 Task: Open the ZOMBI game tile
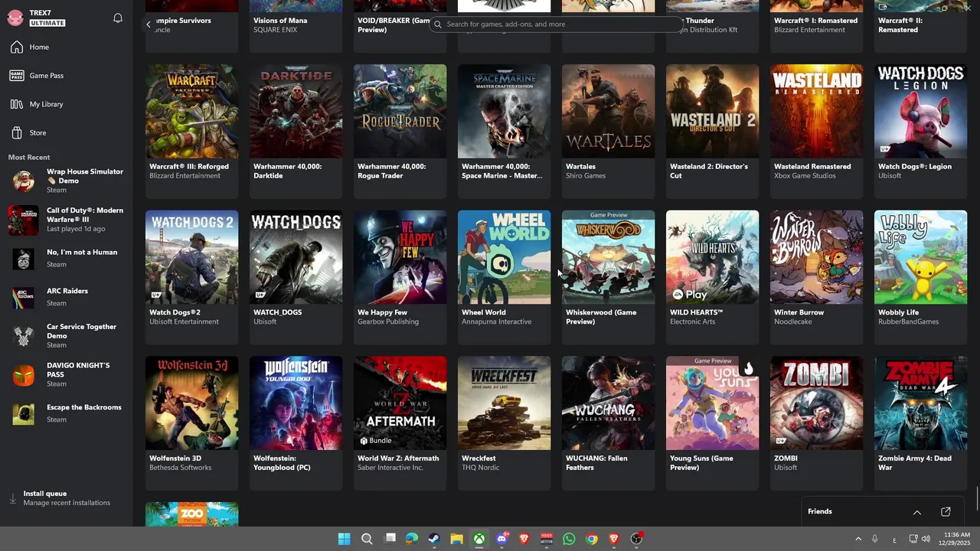(816, 423)
